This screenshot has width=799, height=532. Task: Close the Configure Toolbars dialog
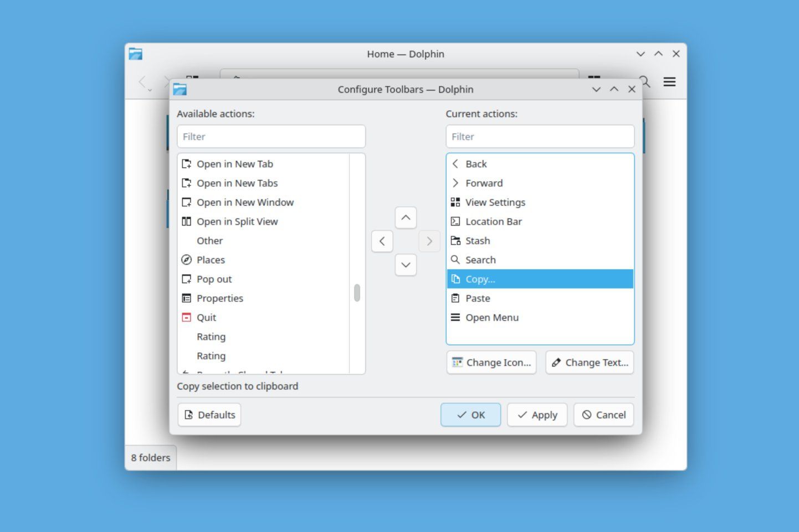pos(632,89)
